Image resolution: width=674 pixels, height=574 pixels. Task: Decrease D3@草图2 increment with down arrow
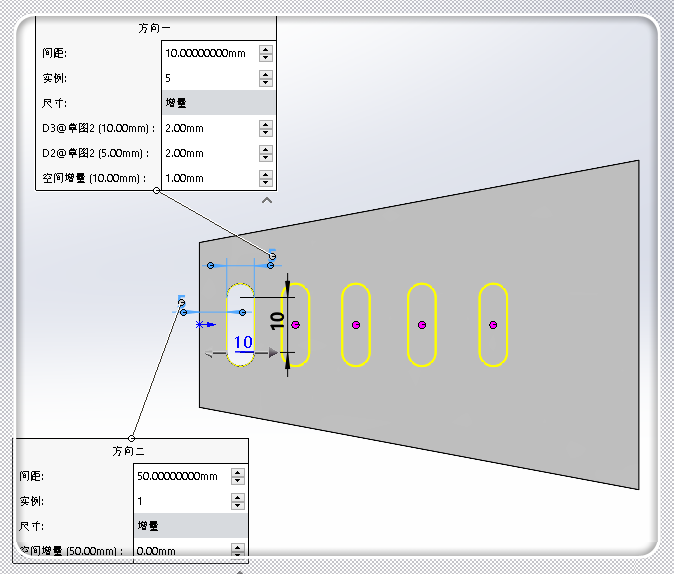(x=266, y=132)
